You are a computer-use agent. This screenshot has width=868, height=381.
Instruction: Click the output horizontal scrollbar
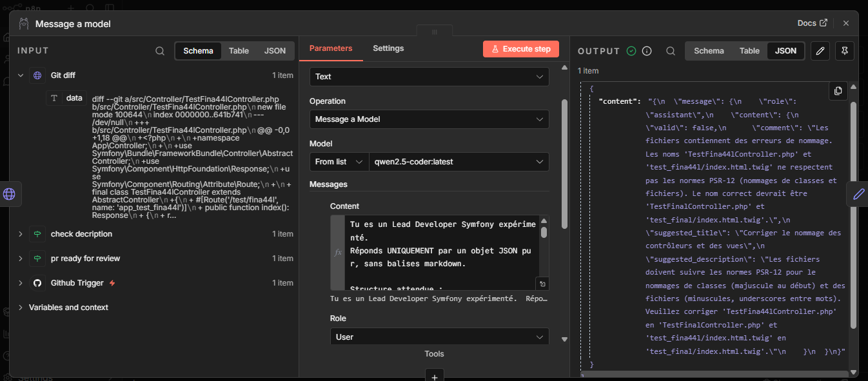716,373
